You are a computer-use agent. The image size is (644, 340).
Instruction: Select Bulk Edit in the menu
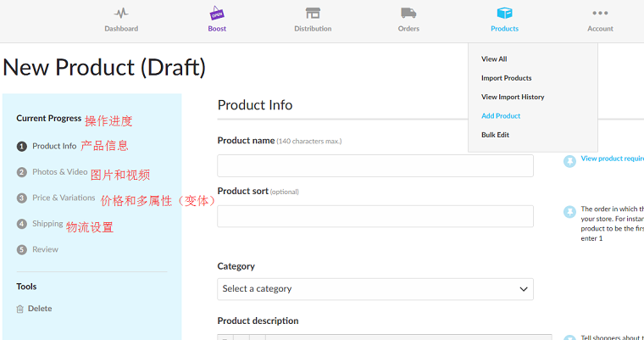[496, 135]
